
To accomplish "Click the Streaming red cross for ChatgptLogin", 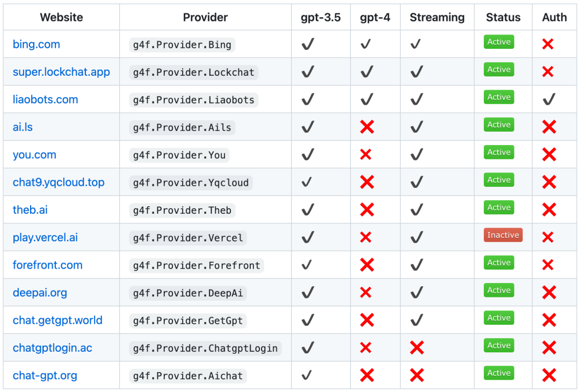I will (417, 348).
